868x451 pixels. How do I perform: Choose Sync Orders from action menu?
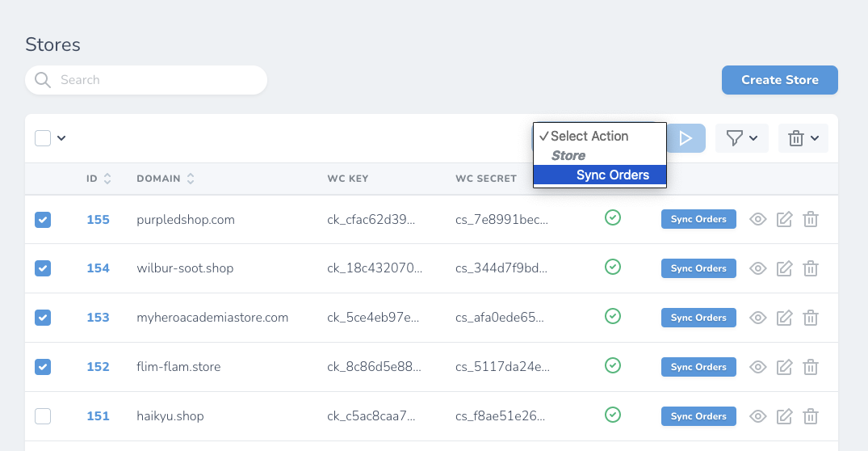pyautogui.click(x=612, y=175)
